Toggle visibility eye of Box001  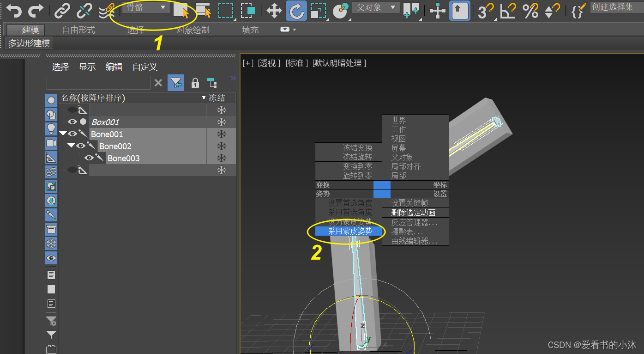click(72, 122)
